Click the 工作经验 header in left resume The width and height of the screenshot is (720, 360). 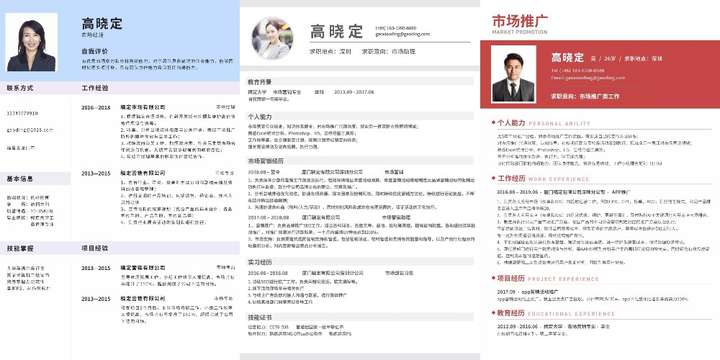pyautogui.click(x=95, y=88)
